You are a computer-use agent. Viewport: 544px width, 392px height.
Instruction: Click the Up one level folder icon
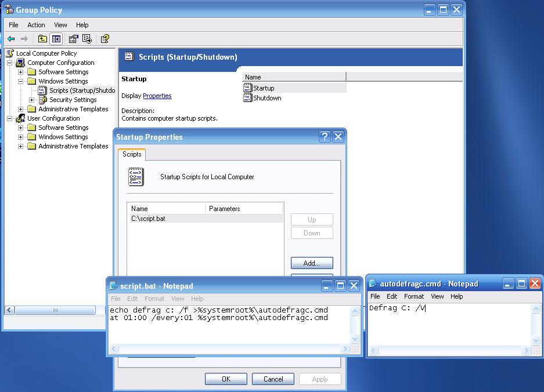[42, 39]
